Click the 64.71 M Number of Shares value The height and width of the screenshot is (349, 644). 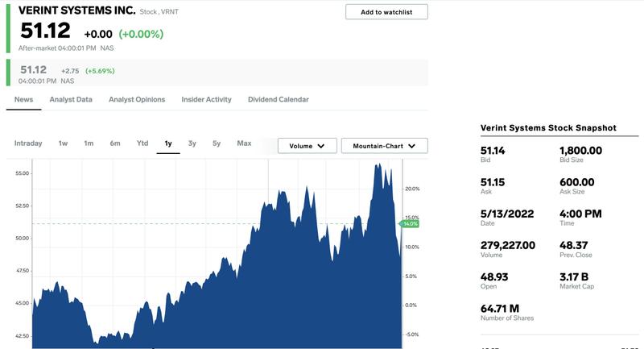(500, 309)
